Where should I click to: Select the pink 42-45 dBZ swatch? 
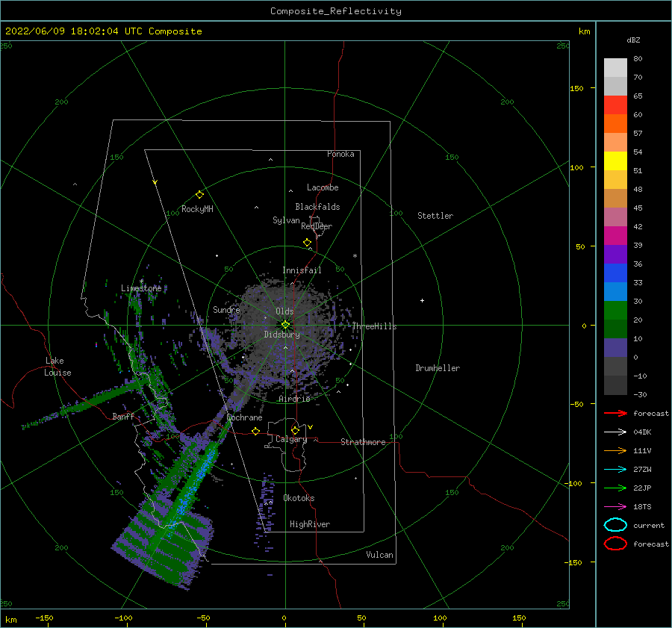click(615, 217)
